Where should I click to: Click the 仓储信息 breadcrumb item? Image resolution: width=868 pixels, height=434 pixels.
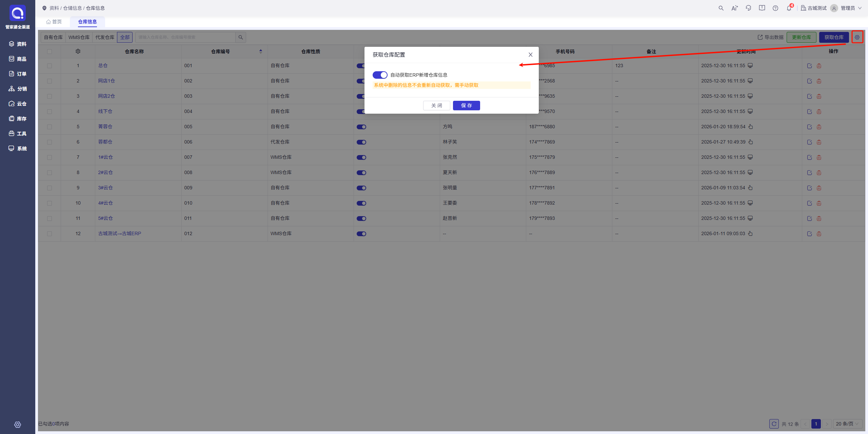73,8
